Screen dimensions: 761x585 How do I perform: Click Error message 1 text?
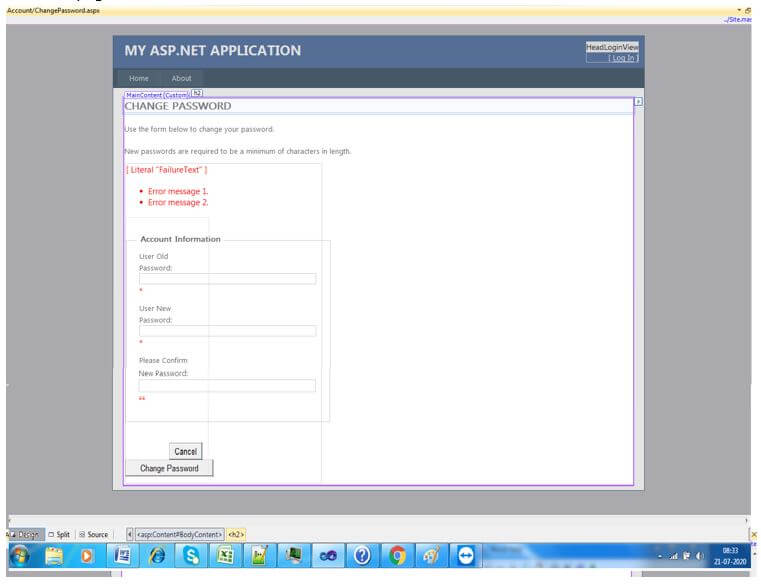[x=178, y=191]
